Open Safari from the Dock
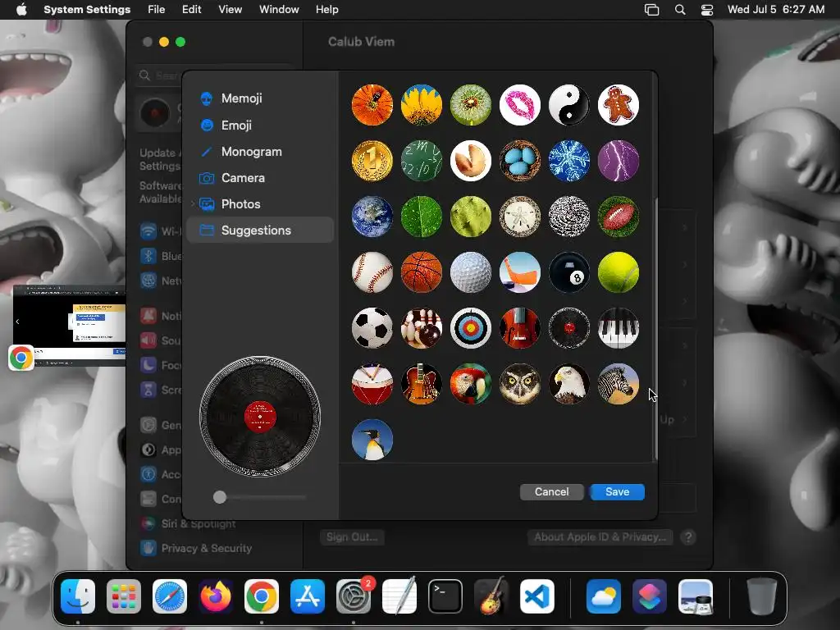 pyautogui.click(x=170, y=596)
